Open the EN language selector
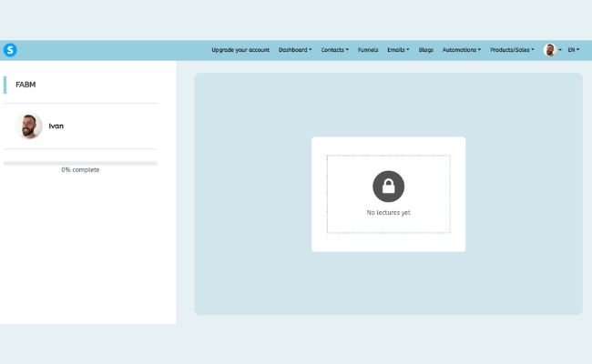The height and width of the screenshot is (364, 592). tap(574, 50)
